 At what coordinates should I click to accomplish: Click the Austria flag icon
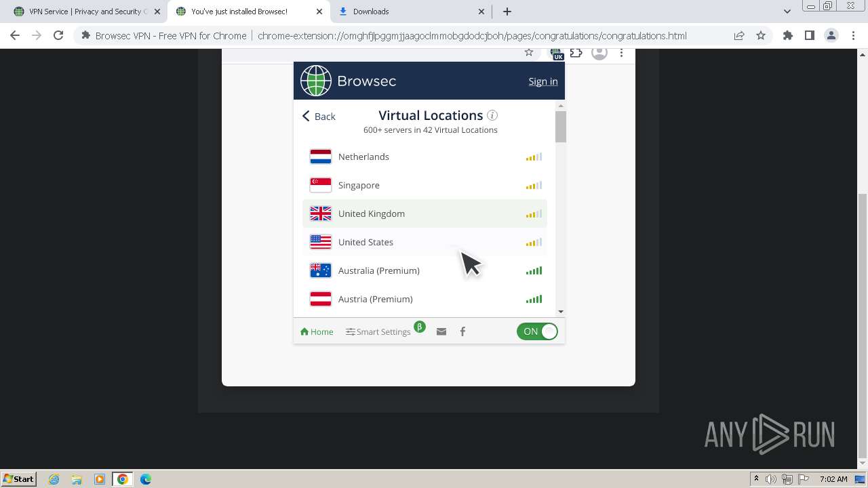point(321,299)
